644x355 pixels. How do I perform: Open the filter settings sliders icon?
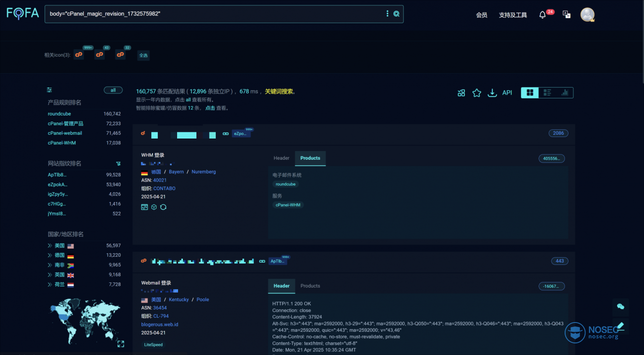tap(49, 90)
